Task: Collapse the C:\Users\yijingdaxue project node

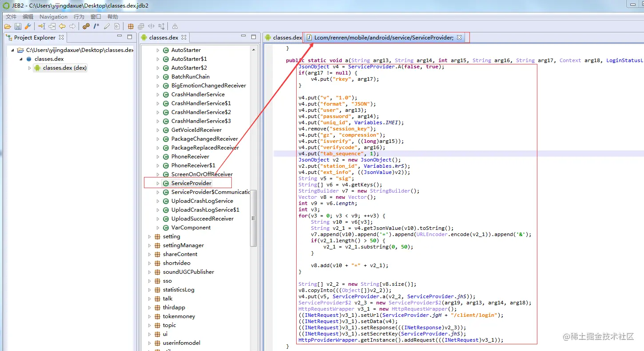Action: pos(13,50)
